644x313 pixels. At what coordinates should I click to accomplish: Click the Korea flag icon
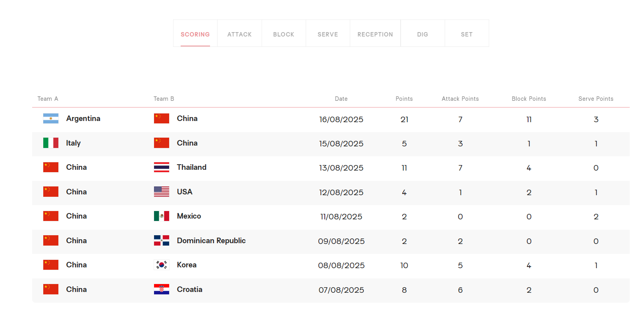[x=161, y=265]
